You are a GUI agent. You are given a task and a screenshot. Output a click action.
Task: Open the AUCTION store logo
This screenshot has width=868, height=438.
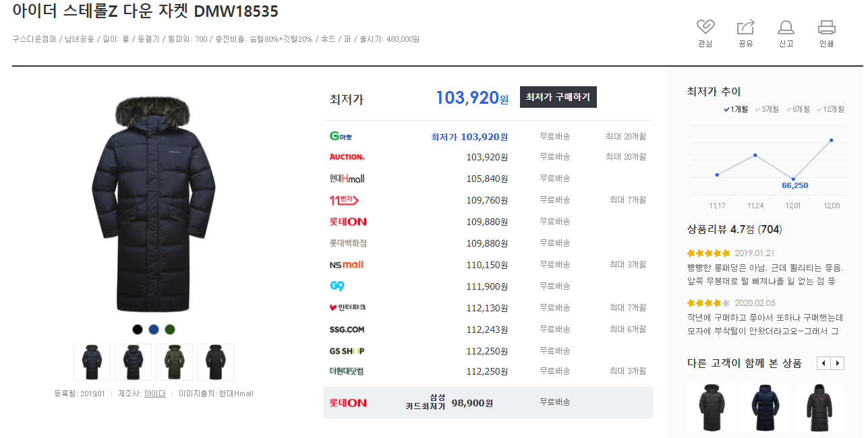[x=347, y=156]
